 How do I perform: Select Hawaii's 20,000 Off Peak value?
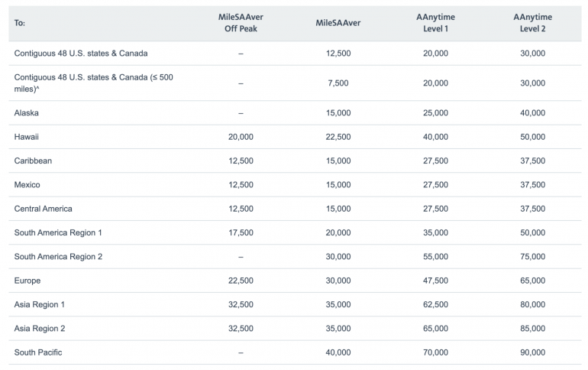241,137
